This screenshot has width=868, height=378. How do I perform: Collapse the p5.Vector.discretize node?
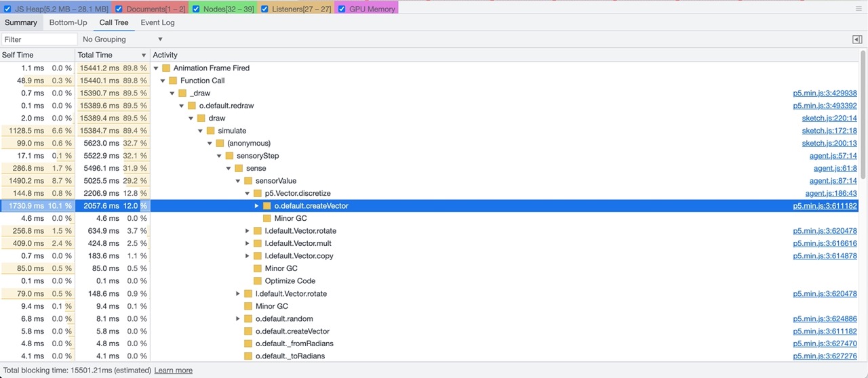(x=248, y=193)
